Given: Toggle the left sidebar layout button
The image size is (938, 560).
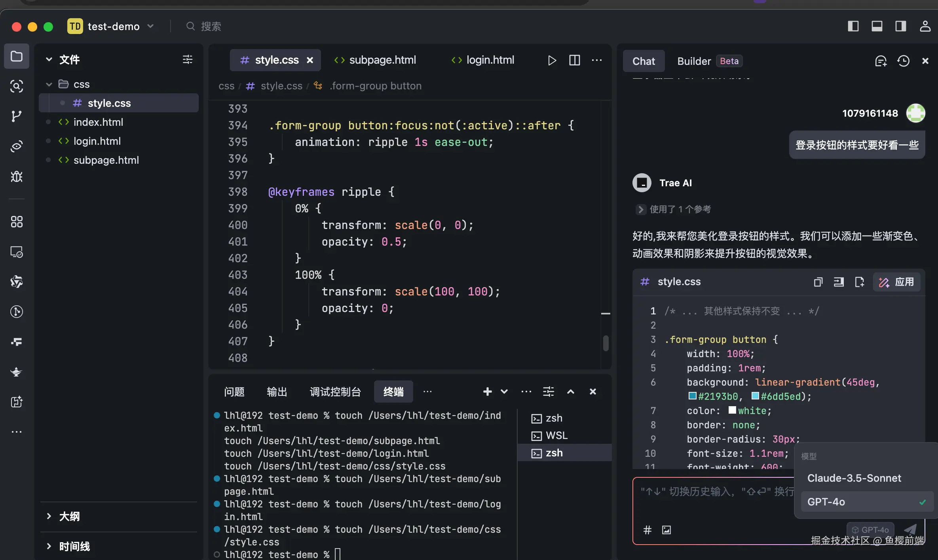Looking at the screenshot, I should pos(853,26).
